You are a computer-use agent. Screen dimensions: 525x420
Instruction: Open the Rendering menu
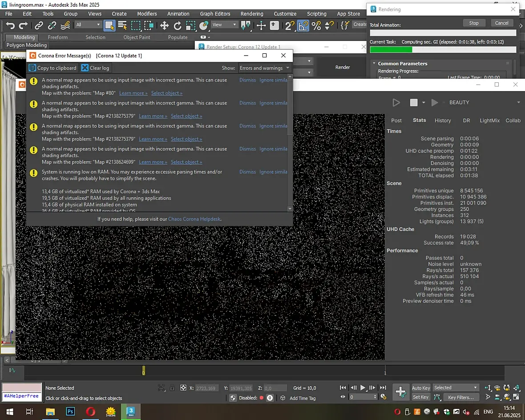252,14
